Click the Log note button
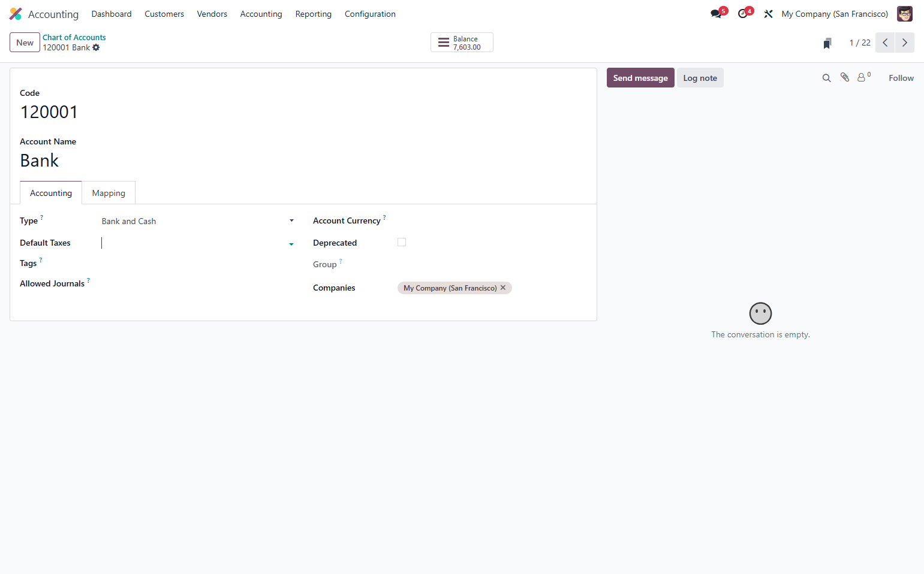Screen dimensions: 924x574 (700, 78)
